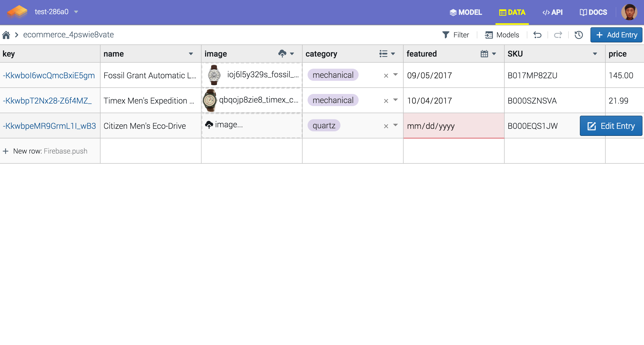The image size is (644, 345).
Task: Switch to the MODEL tab
Action: [x=466, y=12]
